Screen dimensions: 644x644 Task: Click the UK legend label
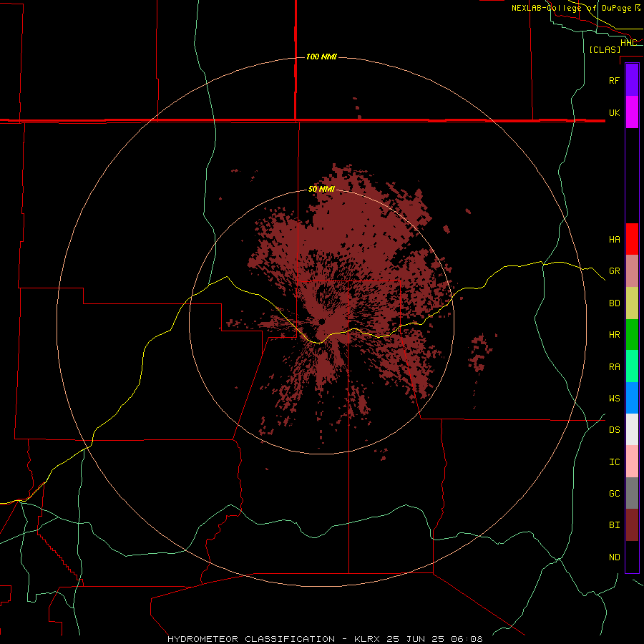(615, 112)
